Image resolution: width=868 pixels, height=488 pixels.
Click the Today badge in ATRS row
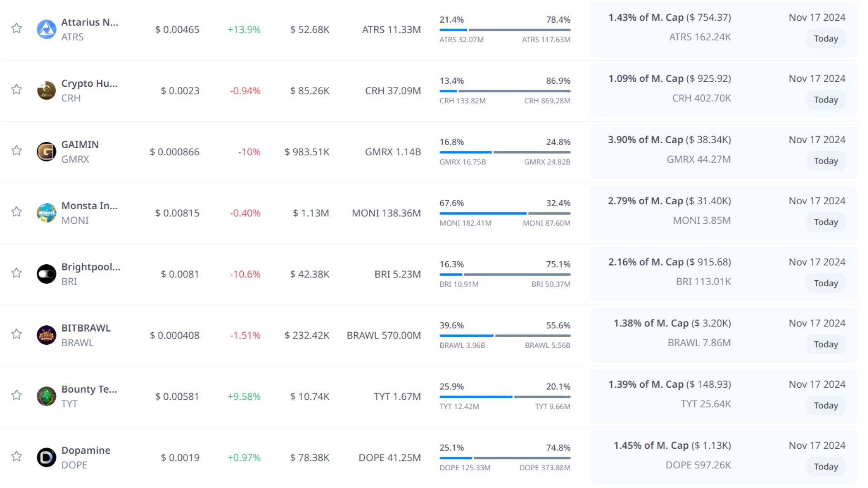(826, 39)
